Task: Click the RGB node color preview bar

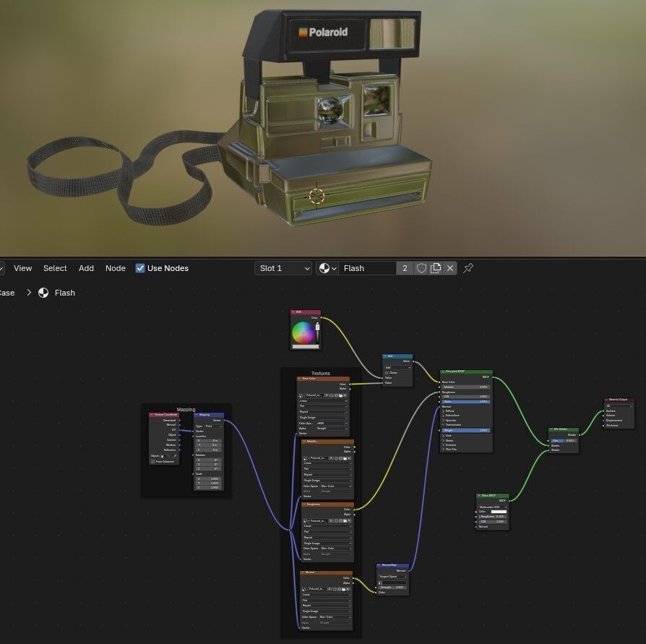Action: [305, 346]
